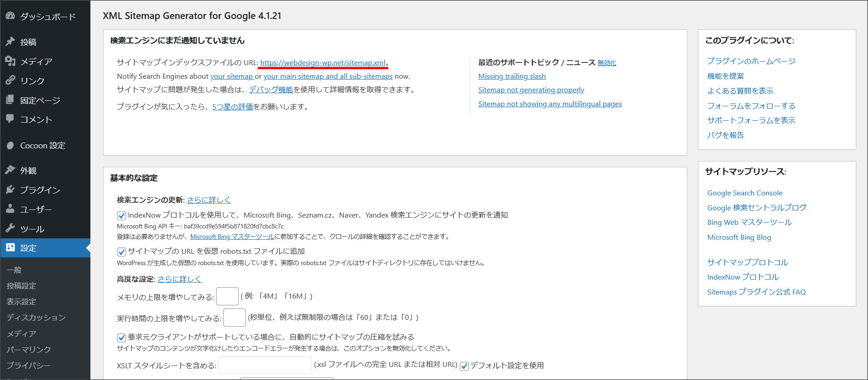868x380 pixels.
Task: Click バグを報告 link
Action: pos(725,135)
